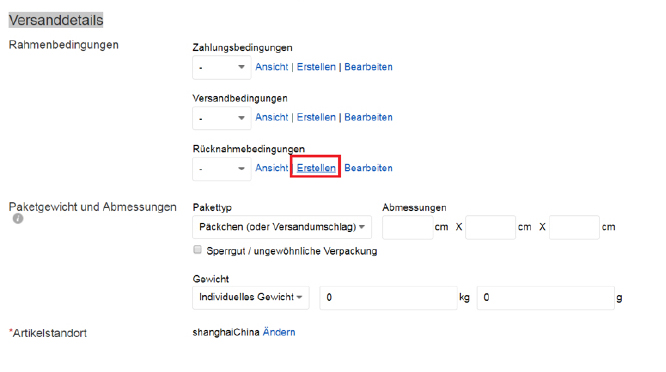Focus the second Abmessungen cm field
The width and height of the screenshot is (666, 372).
[x=491, y=227]
